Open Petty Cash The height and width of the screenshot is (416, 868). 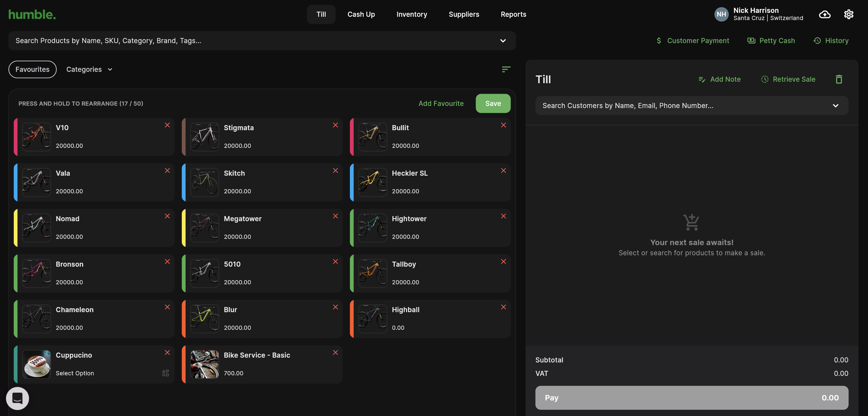[771, 41]
